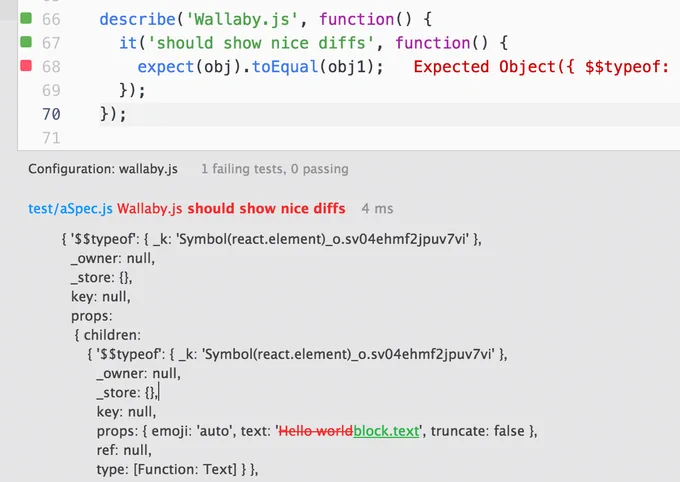Screen dimensions: 680x482
Task: Click the 'Wallaby.js' suite name in the results
Action: pos(150,209)
